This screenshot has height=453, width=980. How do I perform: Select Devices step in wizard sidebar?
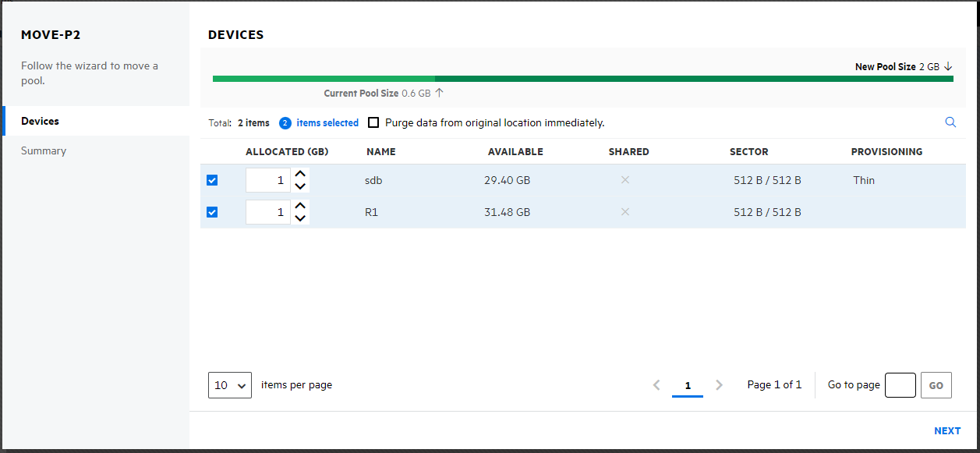(x=41, y=121)
